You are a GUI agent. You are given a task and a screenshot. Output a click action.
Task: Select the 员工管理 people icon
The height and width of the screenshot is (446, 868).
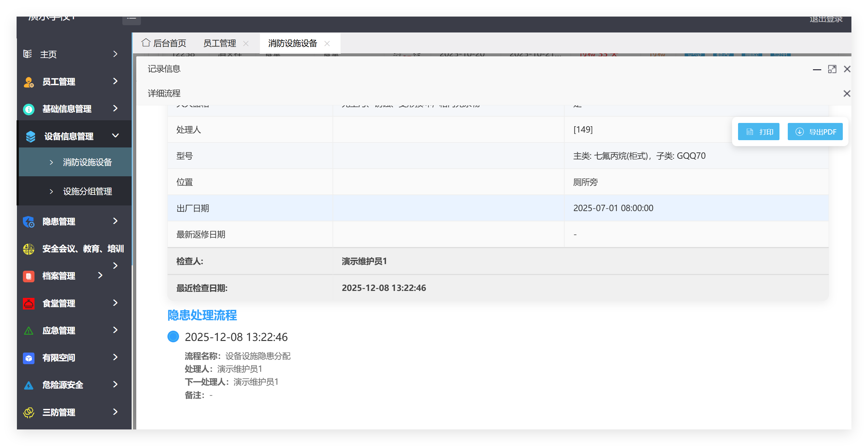(x=28, y=82)
